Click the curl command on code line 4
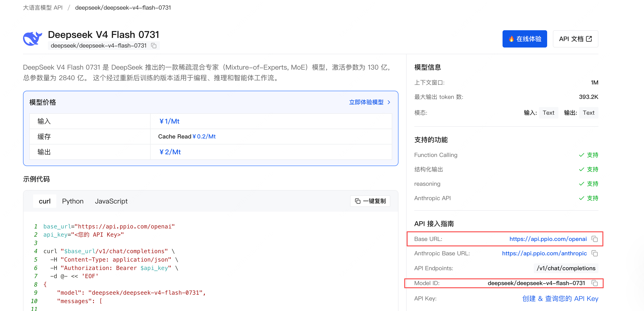This screenshot has width=644, height=311. pos(109,251)
